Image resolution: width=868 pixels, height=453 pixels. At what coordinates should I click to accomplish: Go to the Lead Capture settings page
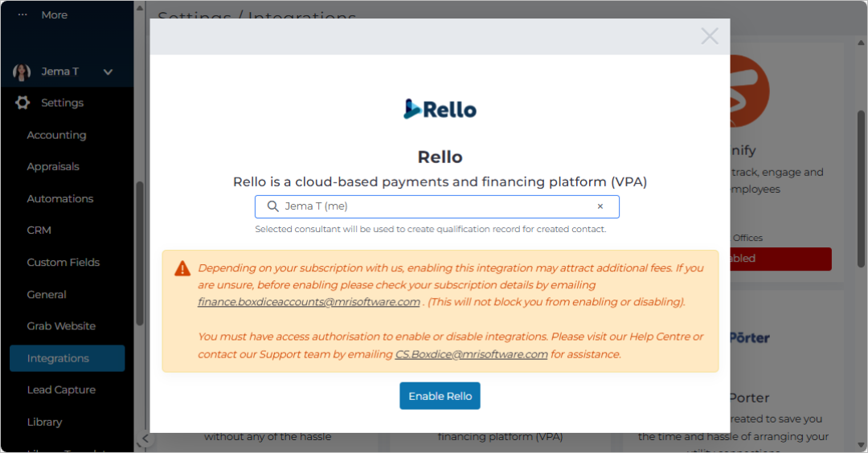pyautogui.click(x=61, y=390)
